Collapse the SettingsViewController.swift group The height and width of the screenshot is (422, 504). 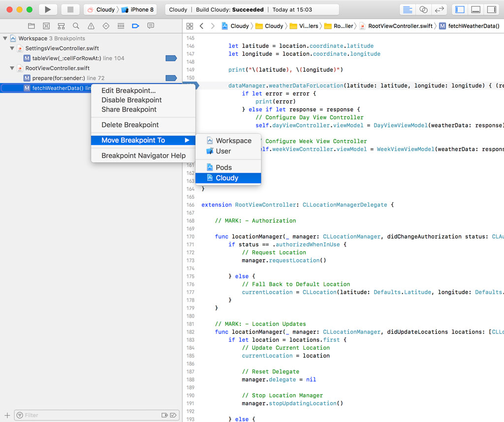12,48
